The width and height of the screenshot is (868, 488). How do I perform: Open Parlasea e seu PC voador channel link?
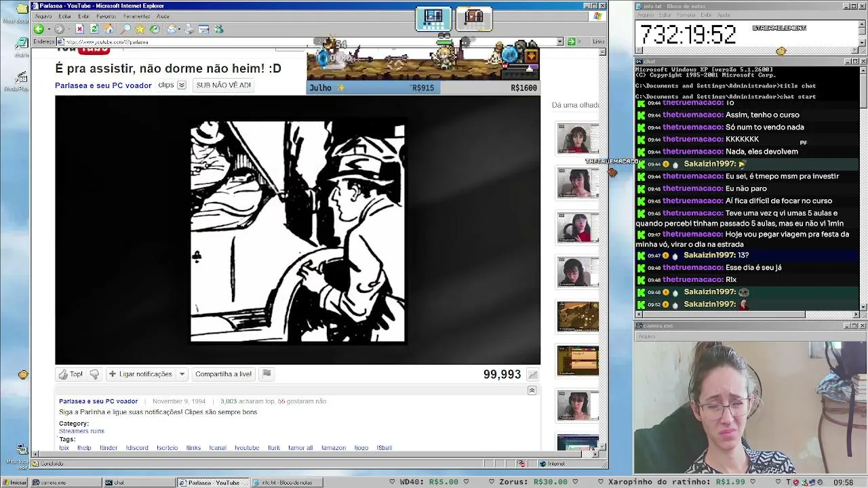point(103,85)
